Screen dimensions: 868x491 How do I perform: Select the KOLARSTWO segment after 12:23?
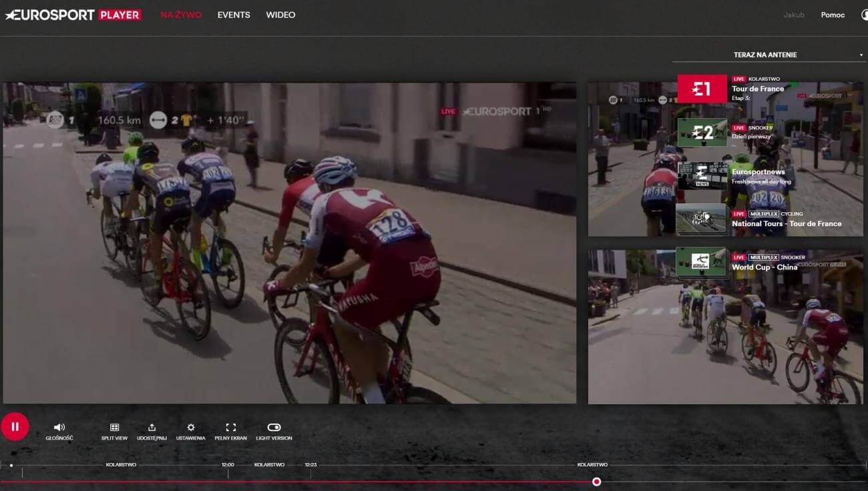592,465
